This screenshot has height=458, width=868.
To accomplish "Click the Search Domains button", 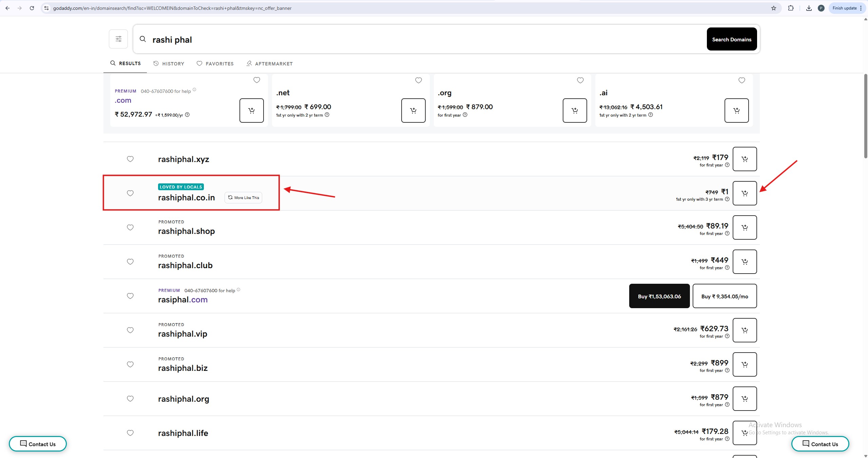I will click(x=732, y=39).
